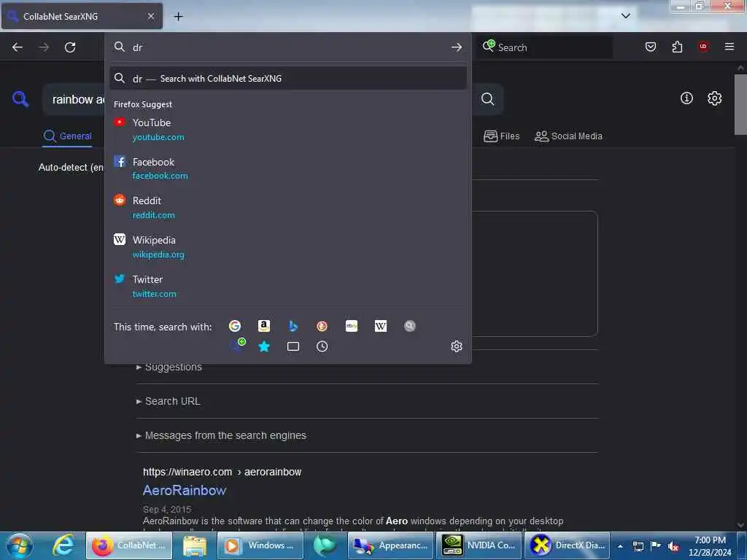747x560 pixels.
Task: Switch to the Social Media category
Action: tap(568, 136)
